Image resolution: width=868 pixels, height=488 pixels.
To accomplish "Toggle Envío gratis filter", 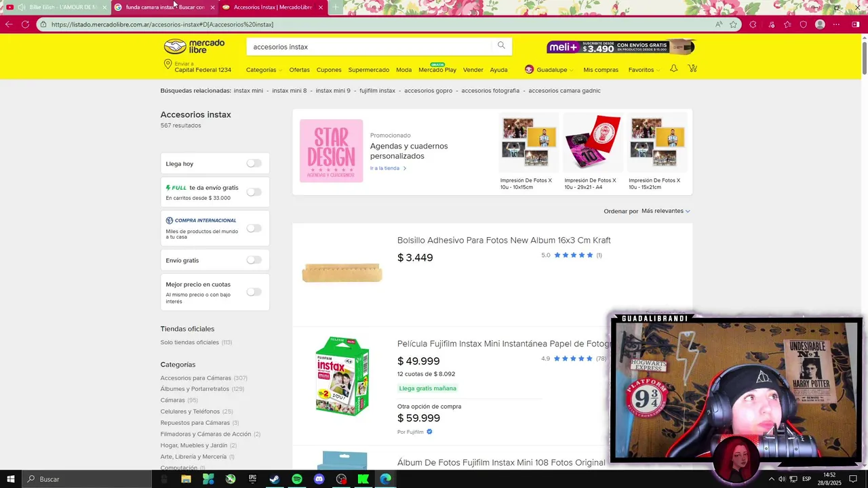I will click(x=254, y=260).
